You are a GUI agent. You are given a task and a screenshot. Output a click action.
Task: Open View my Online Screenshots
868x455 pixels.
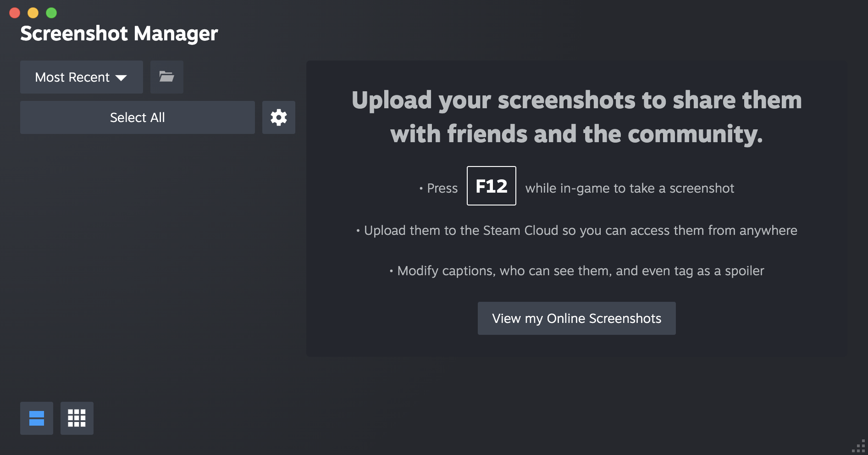tap(577, 318)
